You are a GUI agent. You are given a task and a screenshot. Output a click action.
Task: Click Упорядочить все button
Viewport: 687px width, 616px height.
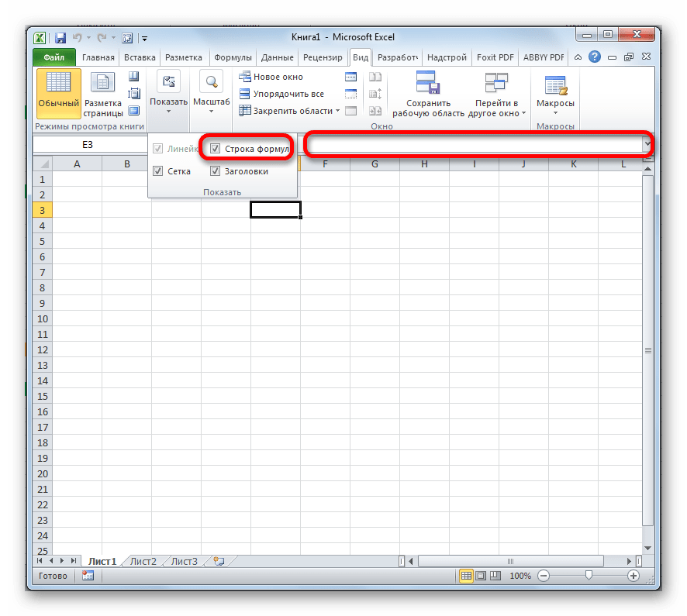point(281,94)
